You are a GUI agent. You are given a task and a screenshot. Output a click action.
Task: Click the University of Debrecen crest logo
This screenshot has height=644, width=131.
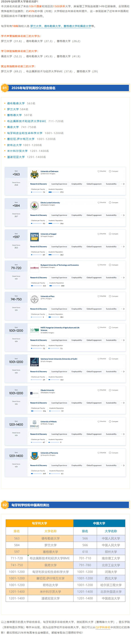point(34,175)
